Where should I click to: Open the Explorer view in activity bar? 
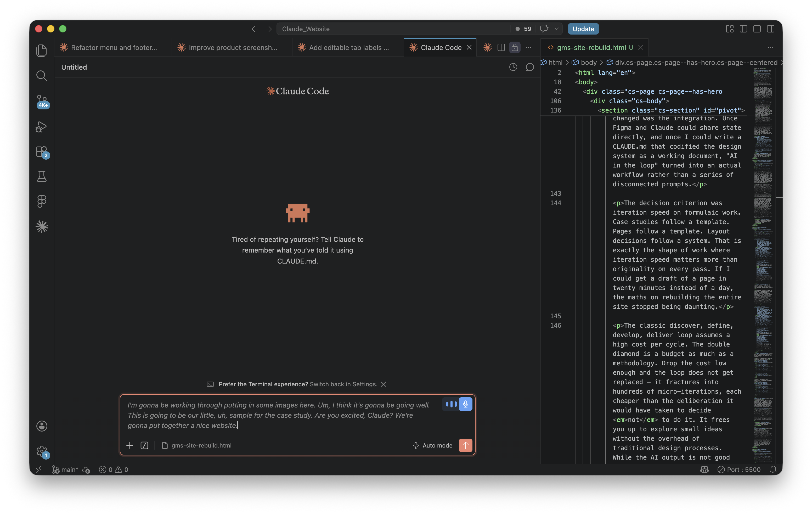(42, 51)
